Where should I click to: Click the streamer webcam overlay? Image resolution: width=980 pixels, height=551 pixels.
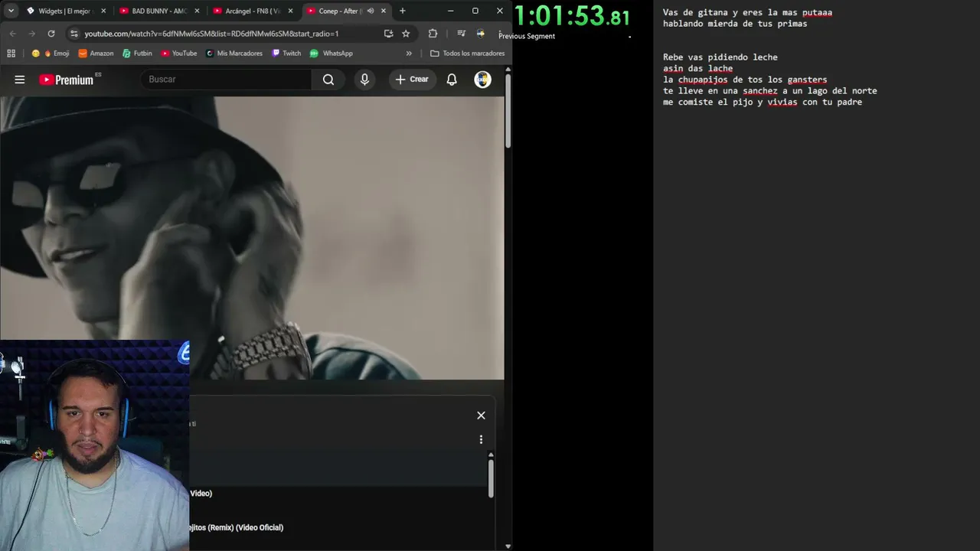point(94,445)
